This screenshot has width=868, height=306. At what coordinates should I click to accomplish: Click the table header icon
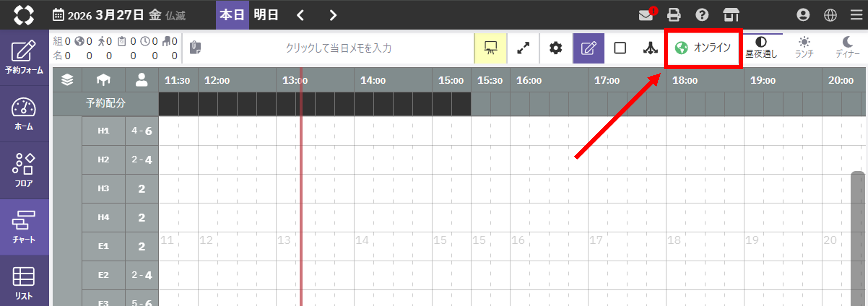103,80
